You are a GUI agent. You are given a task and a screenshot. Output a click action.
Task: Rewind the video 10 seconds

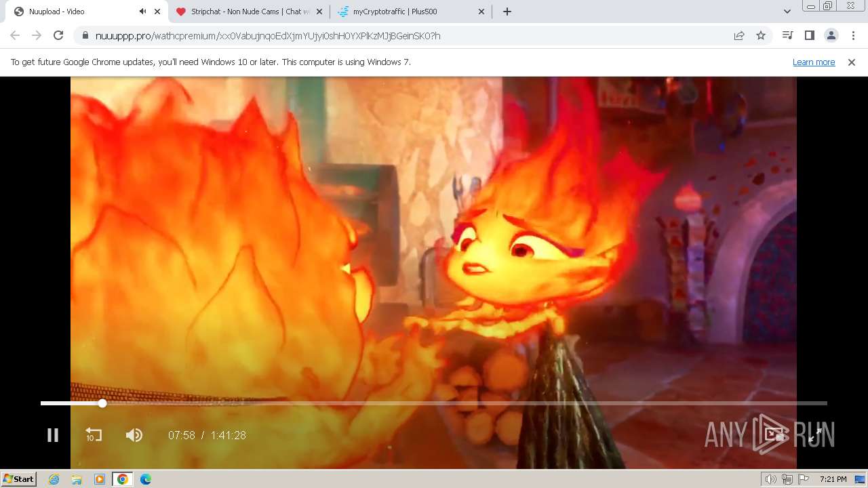tap(94, 435)
